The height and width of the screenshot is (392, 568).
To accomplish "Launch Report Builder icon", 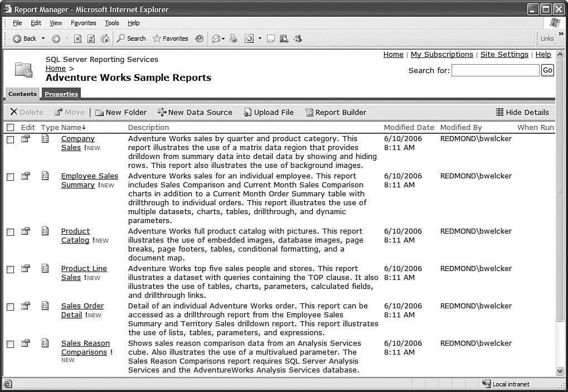I will (309, 112).
